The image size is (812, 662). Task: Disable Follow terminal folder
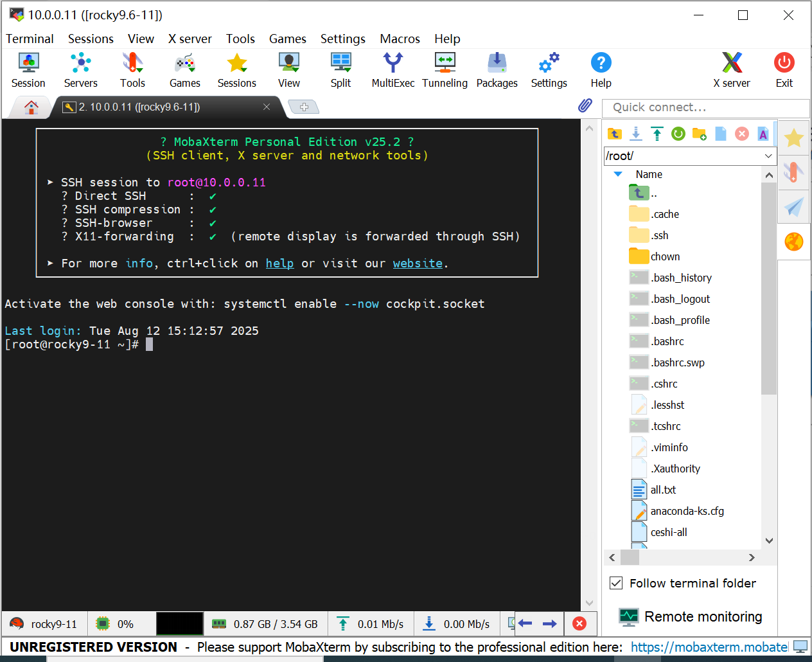[x=615, y=583]
